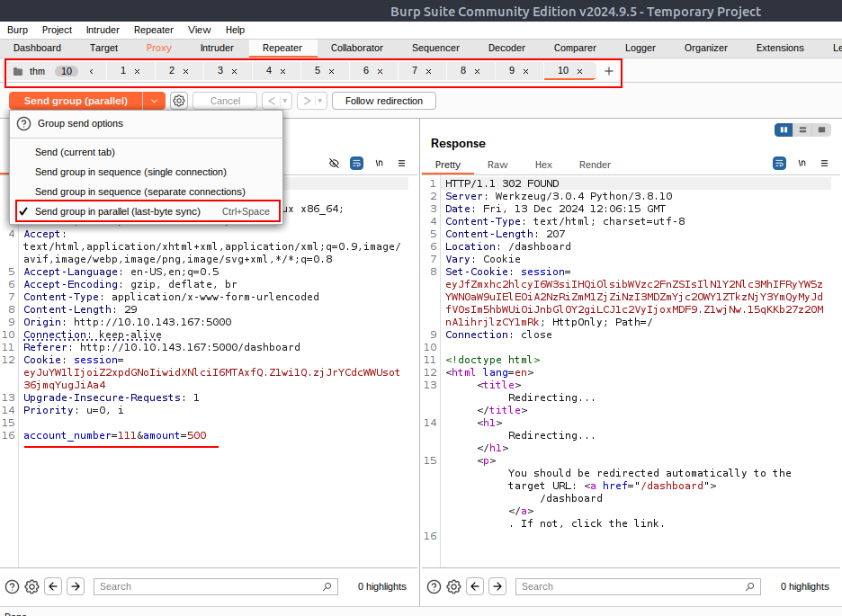The height and width of the screenshot is (616, 842).
Task: Open the Decoder tool tab
Action: pos(506,48)
